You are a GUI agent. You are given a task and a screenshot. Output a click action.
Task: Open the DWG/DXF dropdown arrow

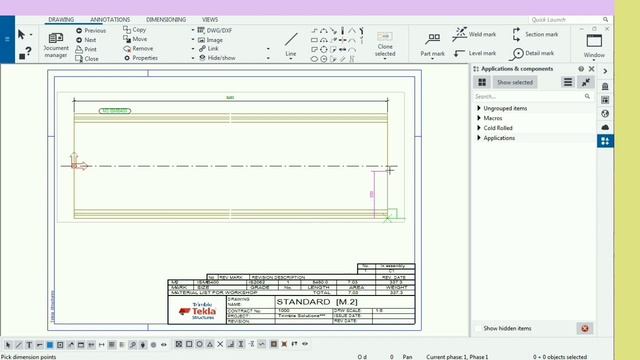click(x=193, y=30)
